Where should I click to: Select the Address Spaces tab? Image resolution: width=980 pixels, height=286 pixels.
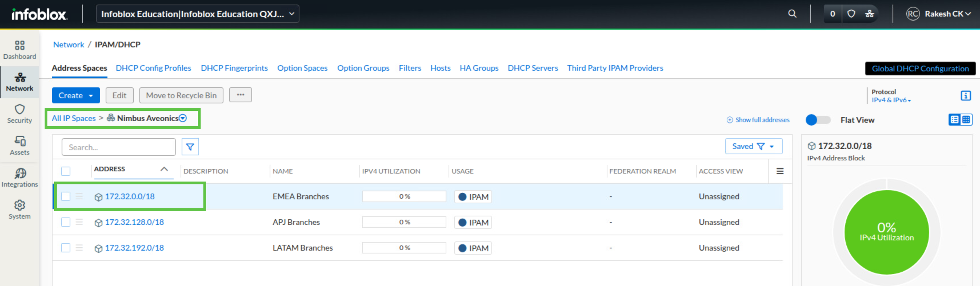click(79, 68)
